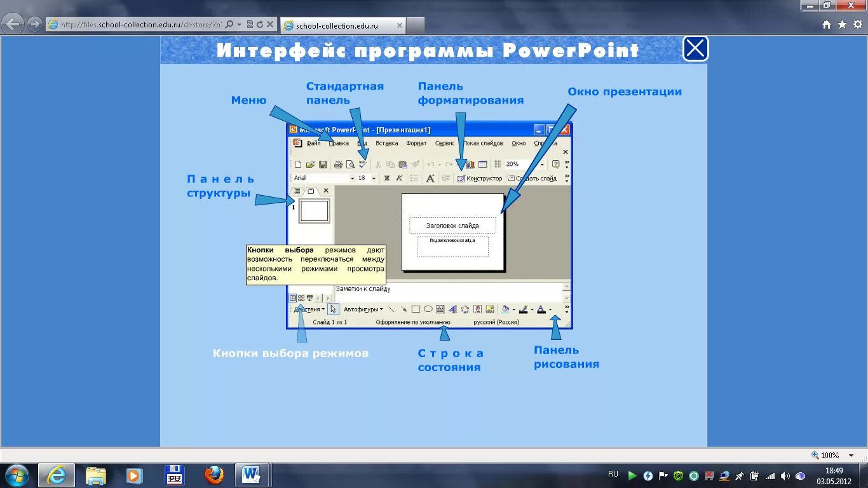The height and width of the screenshot is (488, 868).
Task: Expand Font Color dropdown arrow
Action: coord(550,310)
